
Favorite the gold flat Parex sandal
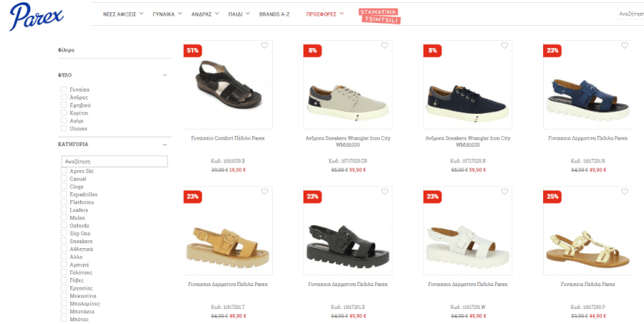coord(624,192)
